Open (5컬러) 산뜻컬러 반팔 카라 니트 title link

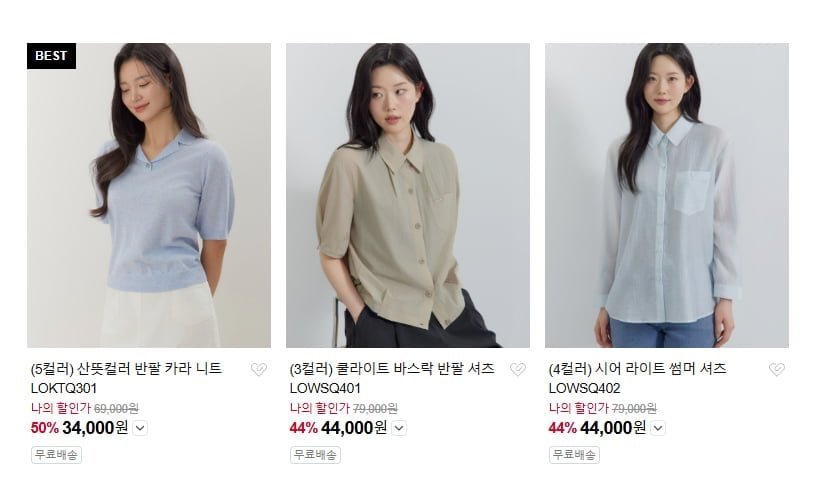(x=126, y=369)
